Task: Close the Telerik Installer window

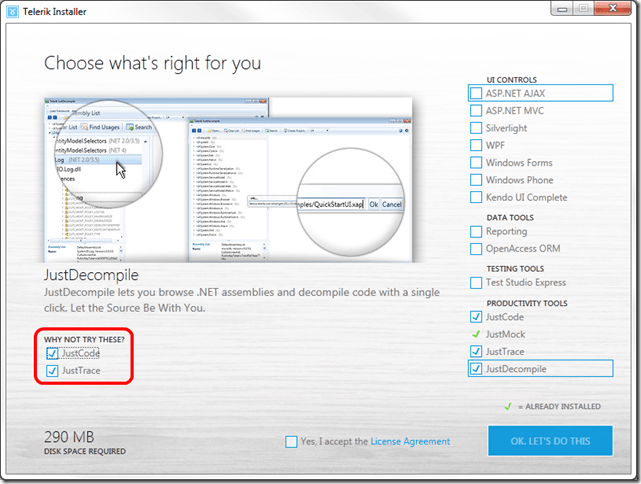Action: [x=612, y=8]
